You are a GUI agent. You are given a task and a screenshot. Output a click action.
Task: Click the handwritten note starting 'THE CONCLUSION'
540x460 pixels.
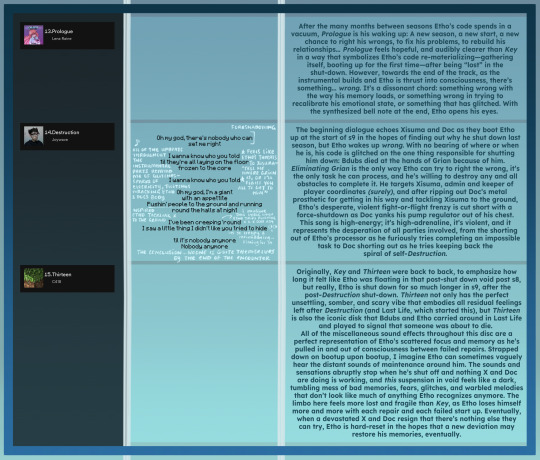pos(206,255)
